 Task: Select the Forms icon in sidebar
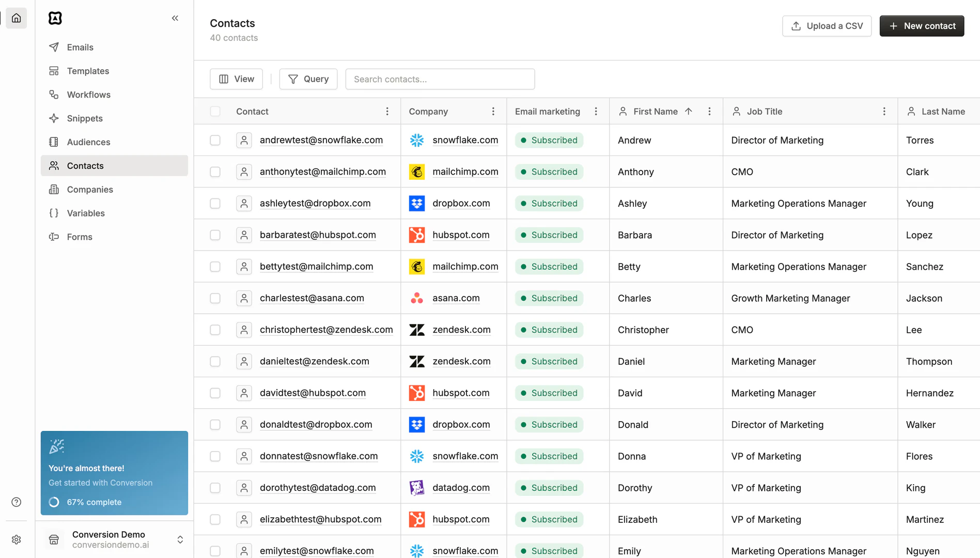(x=54, y=237)
